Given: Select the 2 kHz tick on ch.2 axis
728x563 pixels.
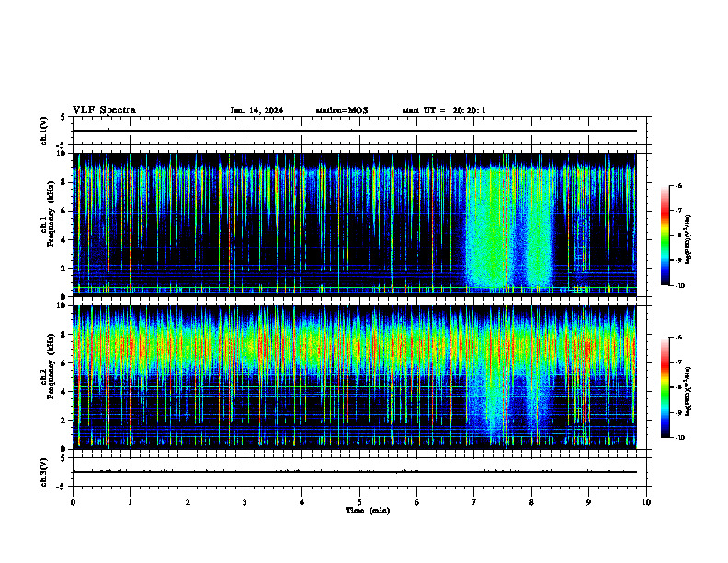Looking at the screenshot, I should [64, 420].
